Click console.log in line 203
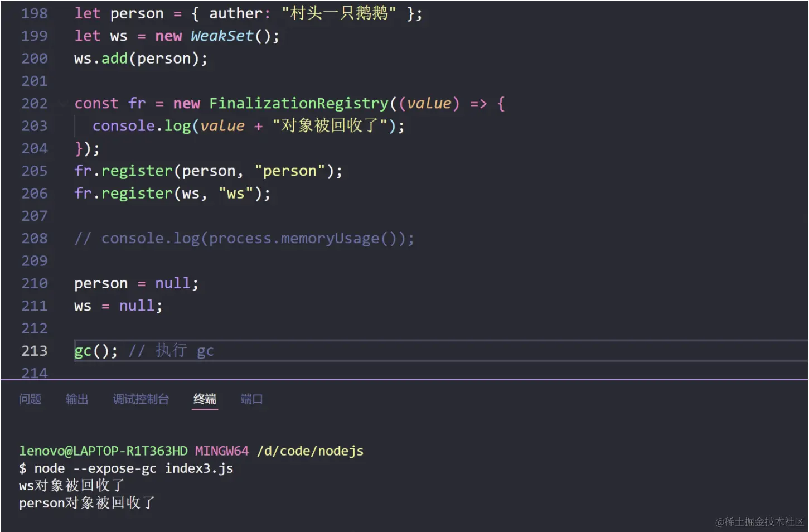The width and height of the screenshot is (809, 532). click(x=142, y=126)
